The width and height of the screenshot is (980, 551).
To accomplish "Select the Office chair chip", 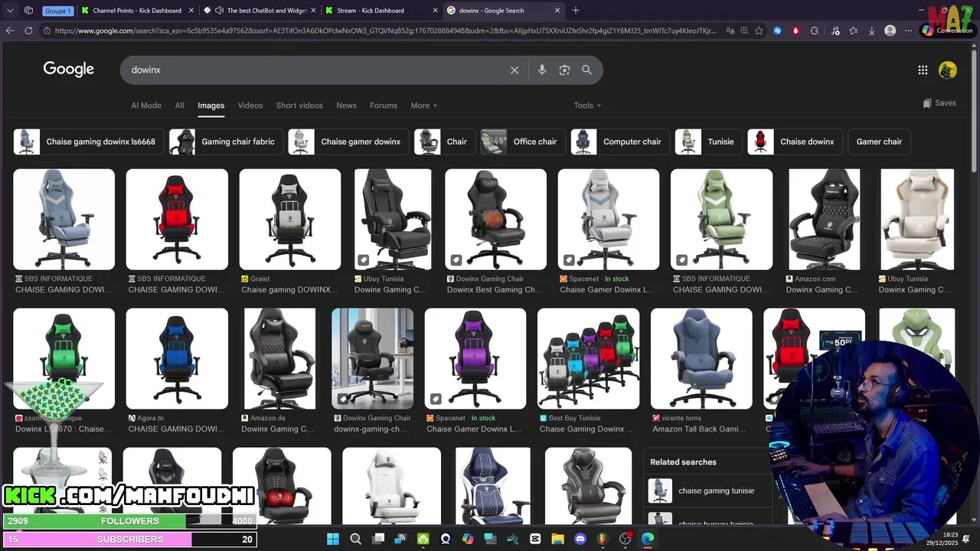I will pos(524,142).
